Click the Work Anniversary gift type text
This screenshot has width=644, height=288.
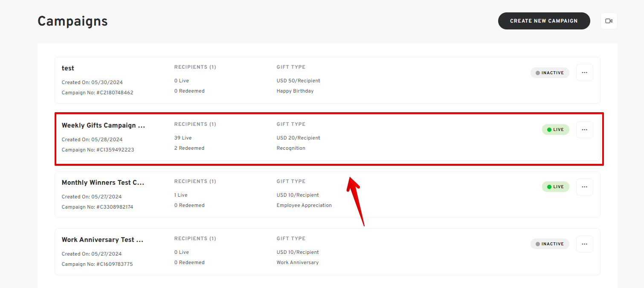298,262
